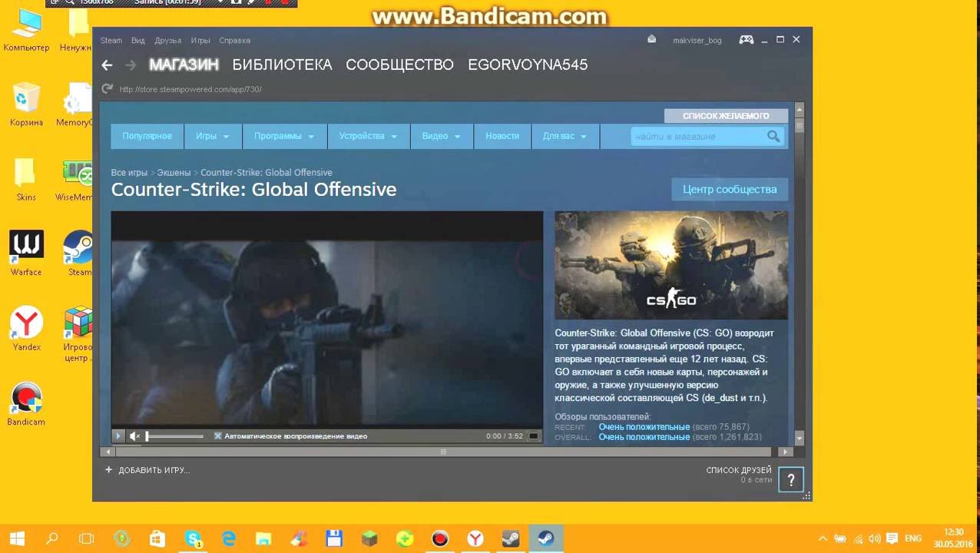Viewport: 980px width, 553px height.
Task: Click the Bandicam record icon on taskbar
Action: pyautogui.click(x=440, y=538)
